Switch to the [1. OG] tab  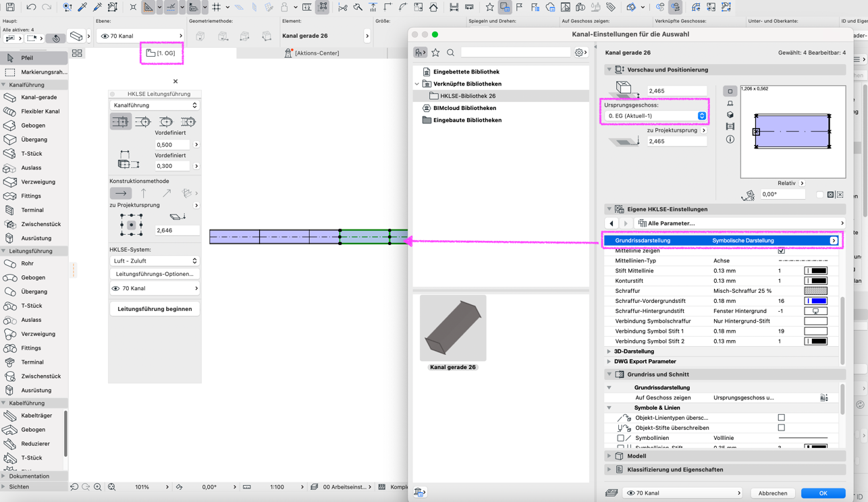pyautogui.click(x=161, y=53)
